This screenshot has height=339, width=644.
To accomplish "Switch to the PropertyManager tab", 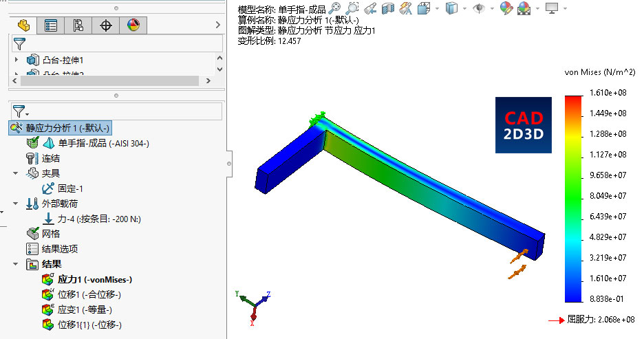I will (50, 25).
